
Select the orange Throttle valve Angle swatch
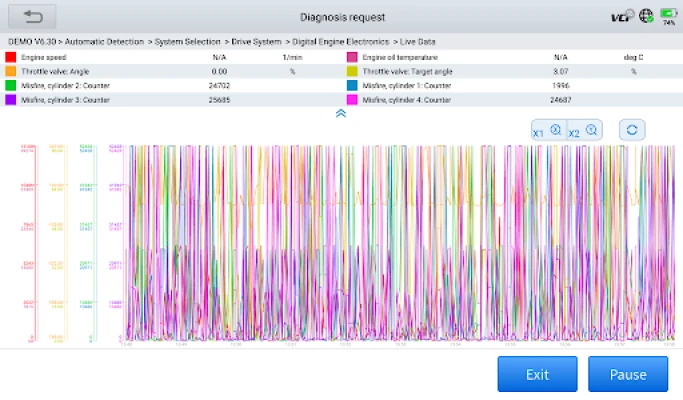(10, 72)
